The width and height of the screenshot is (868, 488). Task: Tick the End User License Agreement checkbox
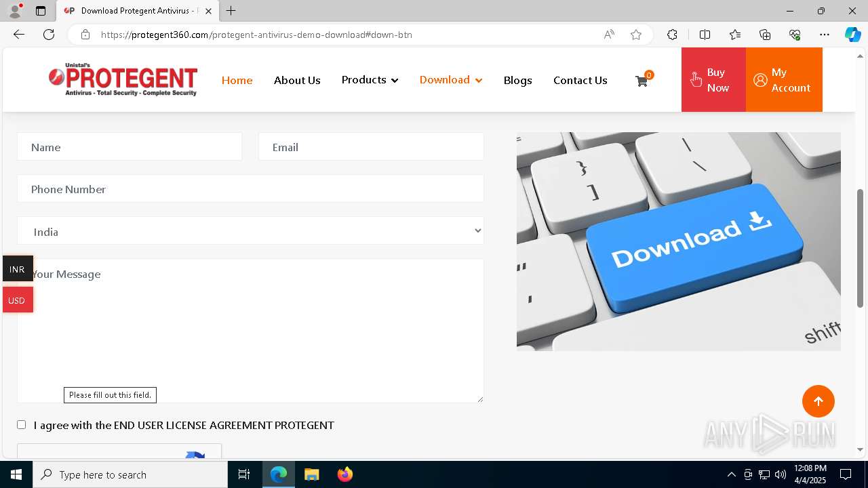pyautogui.click(x=22, y=424)
